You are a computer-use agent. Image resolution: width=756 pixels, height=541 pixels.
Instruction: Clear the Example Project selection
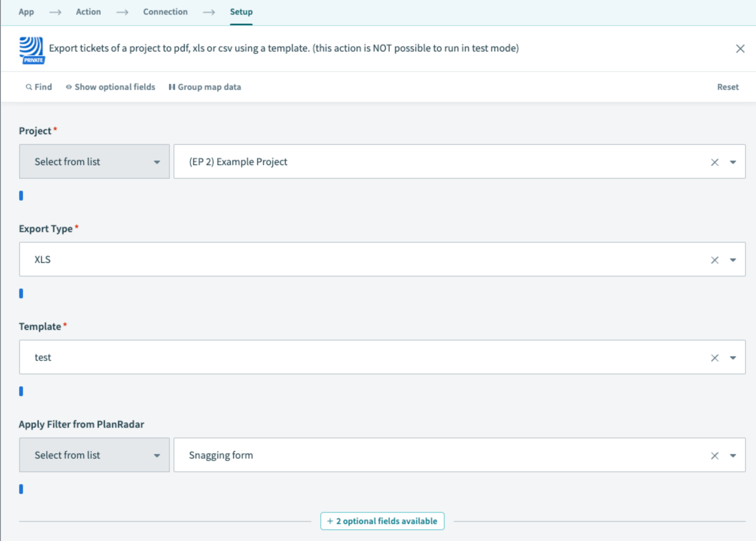pyautogui.click(x=714, y=162)
